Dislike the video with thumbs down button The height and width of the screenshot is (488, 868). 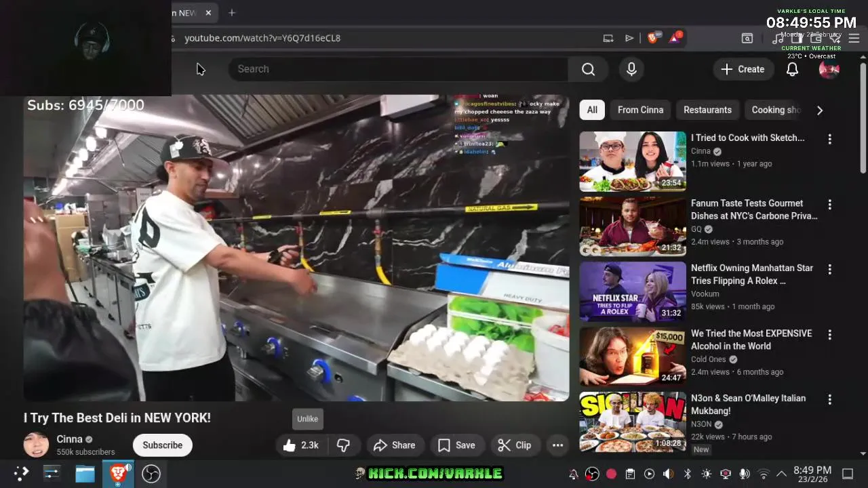(x=344, y=445)
